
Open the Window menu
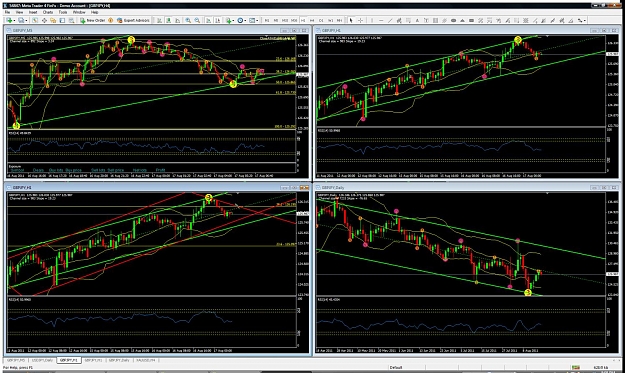[79, 12]
